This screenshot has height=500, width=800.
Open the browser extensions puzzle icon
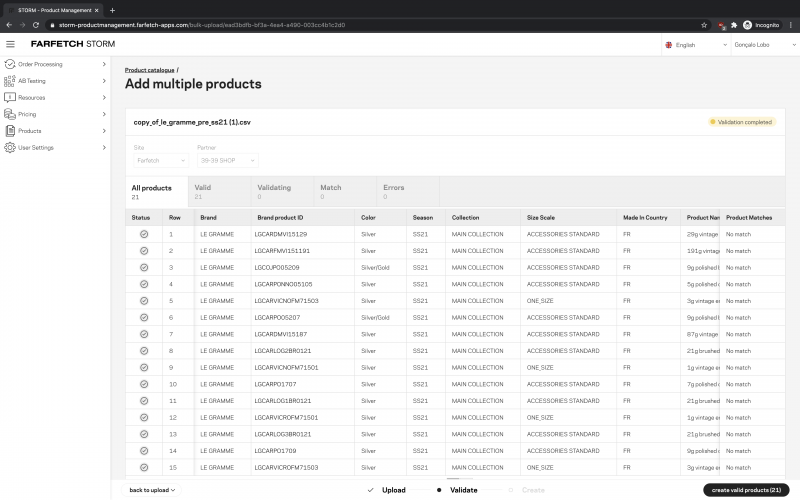(x=734, y=25)
